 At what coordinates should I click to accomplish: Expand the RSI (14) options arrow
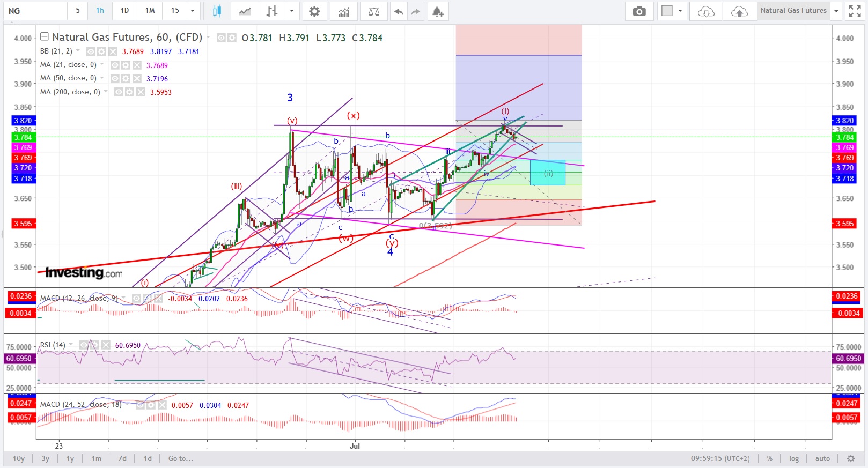click(x=71, y=345)
